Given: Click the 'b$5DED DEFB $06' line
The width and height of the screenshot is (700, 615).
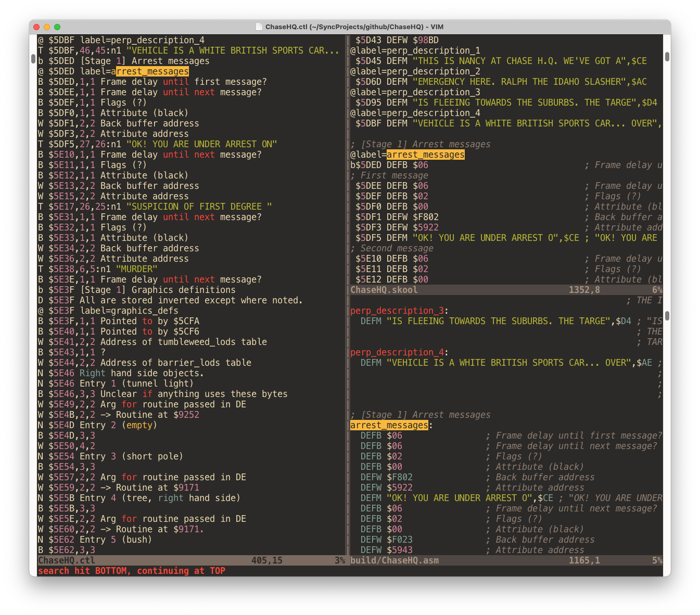Looking at the screenshot, I should pyautogui.click(x=389, y=165).
